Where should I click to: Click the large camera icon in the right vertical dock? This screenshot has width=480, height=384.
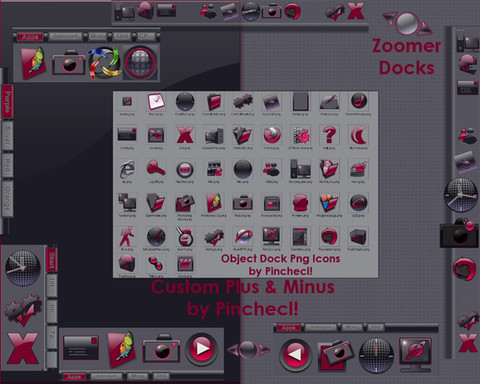pyautogui.click(x=460, y=233)
